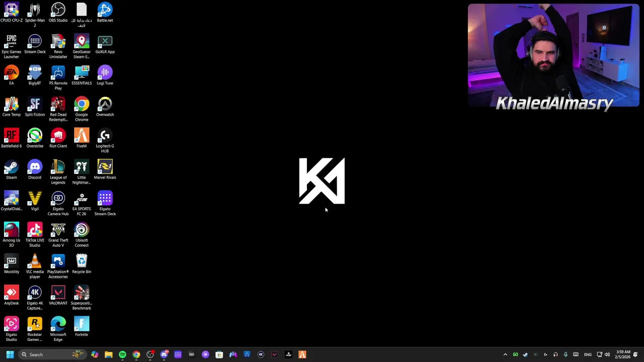644x362 pixels.
Task: Select the CPUID CPU-Z desktop shortcut
Action: coord(11,13)
